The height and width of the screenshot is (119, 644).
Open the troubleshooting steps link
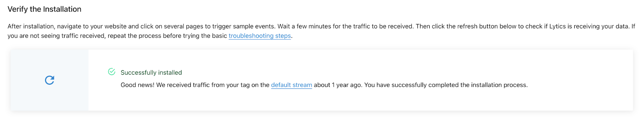(x=260, y=36)
